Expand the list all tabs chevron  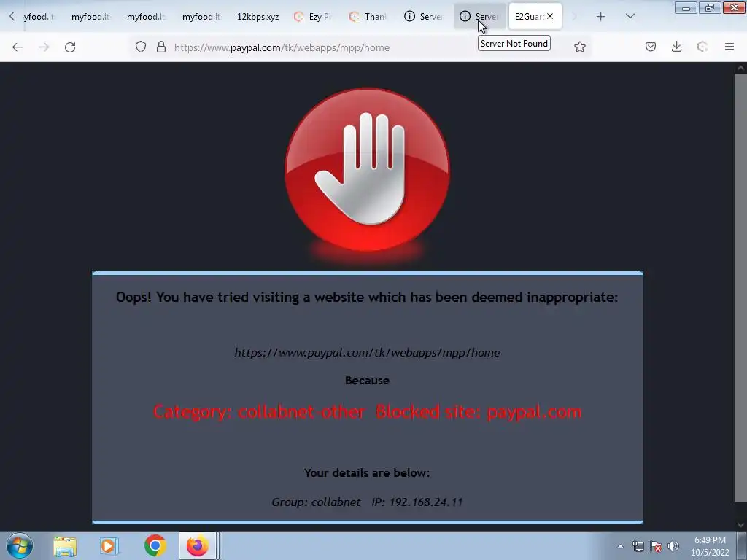630,16
